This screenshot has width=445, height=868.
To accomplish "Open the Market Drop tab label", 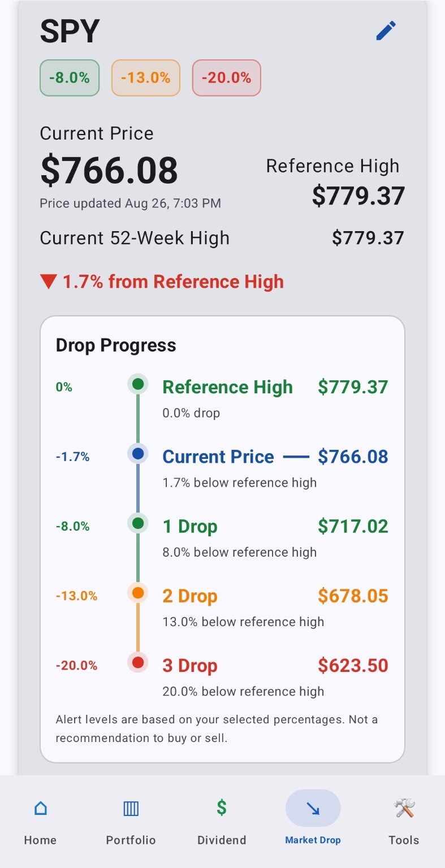I will [x=313, y=840].
